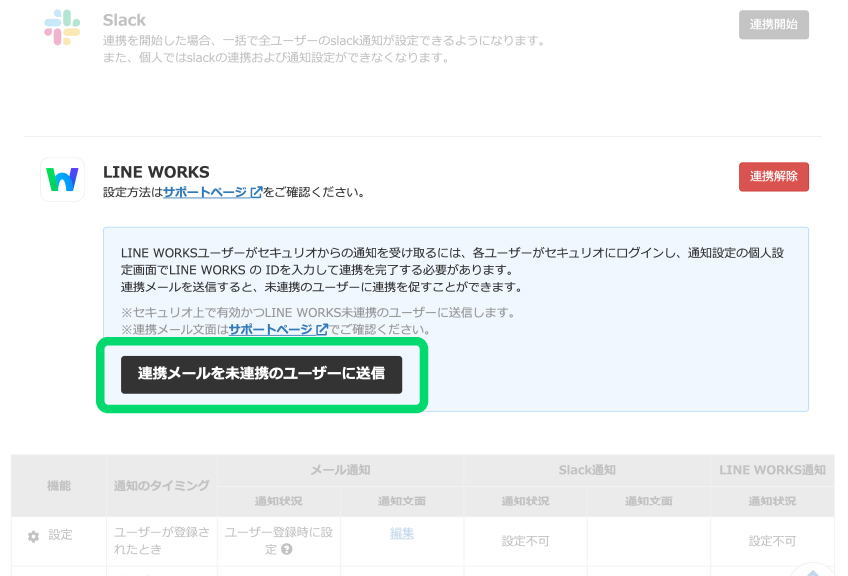This screenshot has height=576, width=848.
Task: Click 設定不可 cell under LINE WORKS通知
Action: 772,541
